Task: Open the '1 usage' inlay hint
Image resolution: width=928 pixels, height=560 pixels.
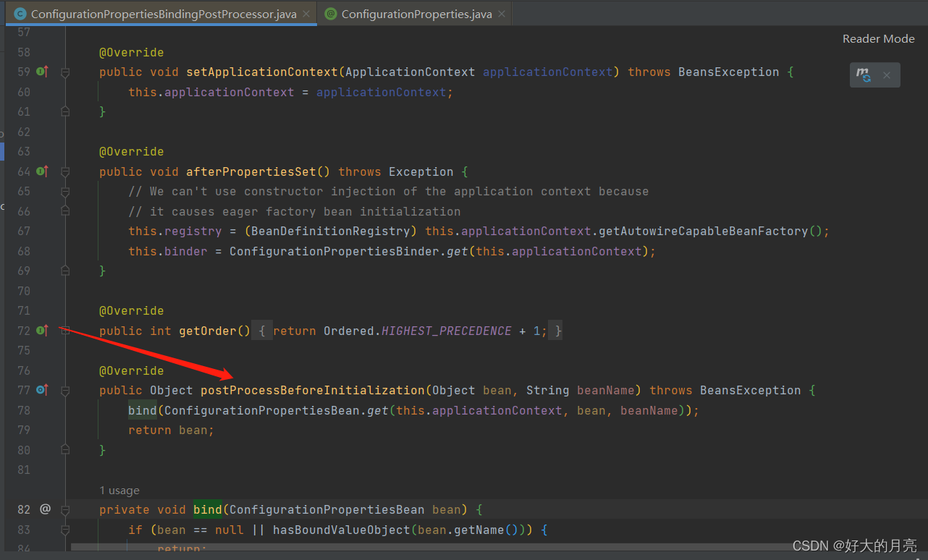Action: pos(119,491)
